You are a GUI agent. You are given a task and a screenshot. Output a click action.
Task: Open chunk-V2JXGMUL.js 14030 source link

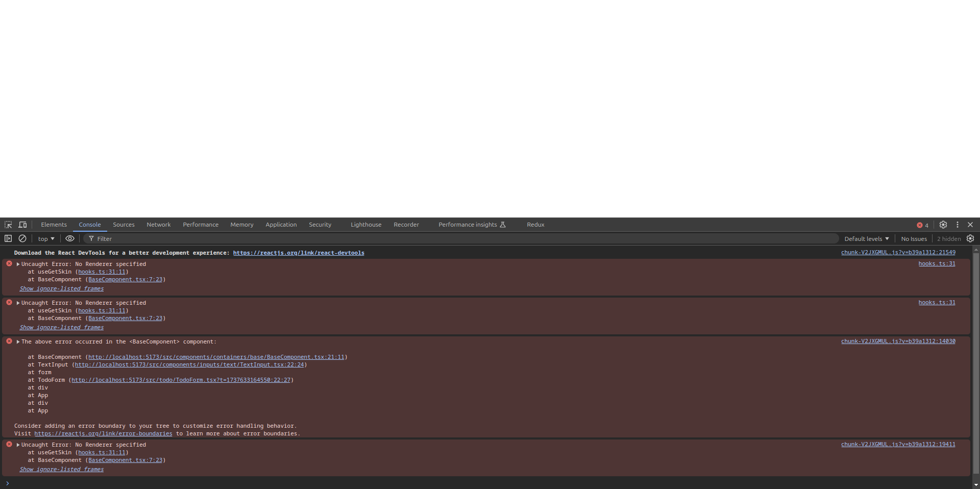click(x=898, y=341)
